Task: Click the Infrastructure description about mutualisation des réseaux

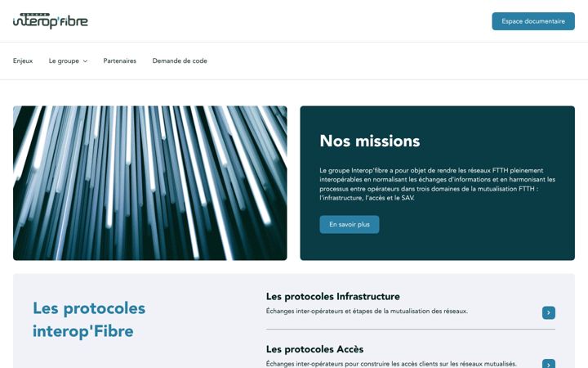Action: pyautogui.click(x=367, y=311)
